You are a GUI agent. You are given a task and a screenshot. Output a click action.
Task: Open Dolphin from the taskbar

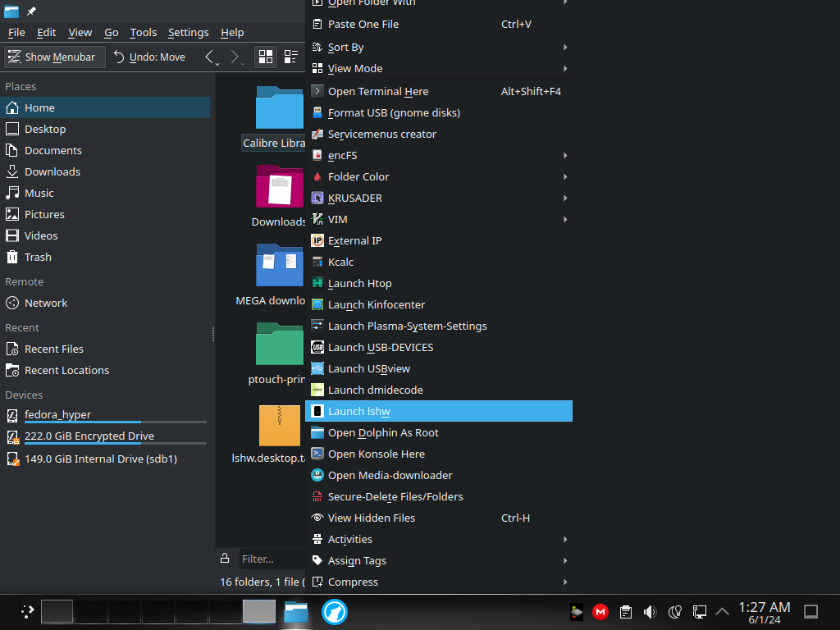click(295, 612)
